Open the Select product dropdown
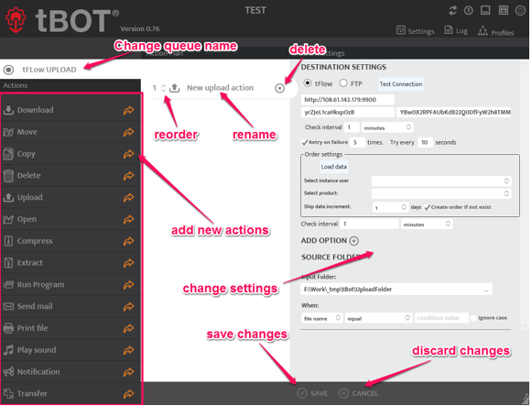The height and width of the screenshot is (406, 532). click(441, 193)
